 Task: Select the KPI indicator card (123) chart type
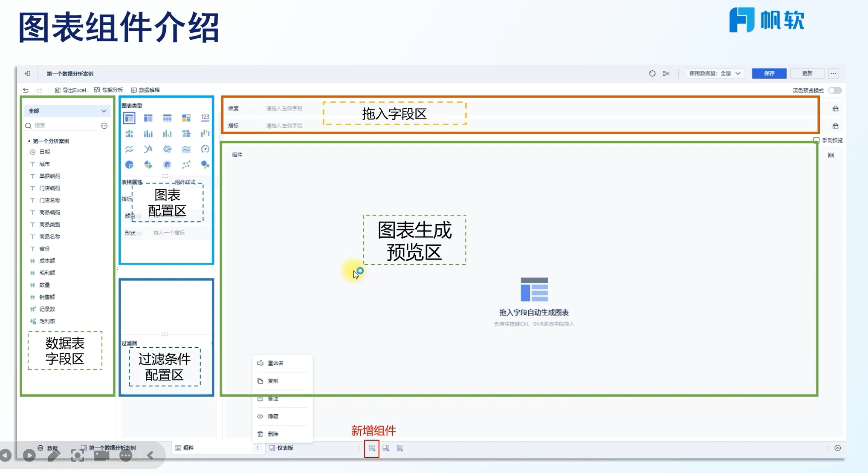click(x=205, y=118)
